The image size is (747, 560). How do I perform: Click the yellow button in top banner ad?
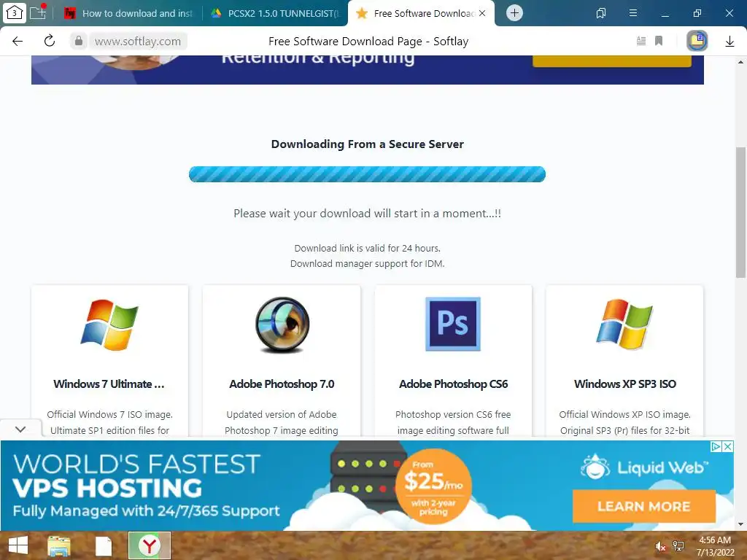coord(612,61)
